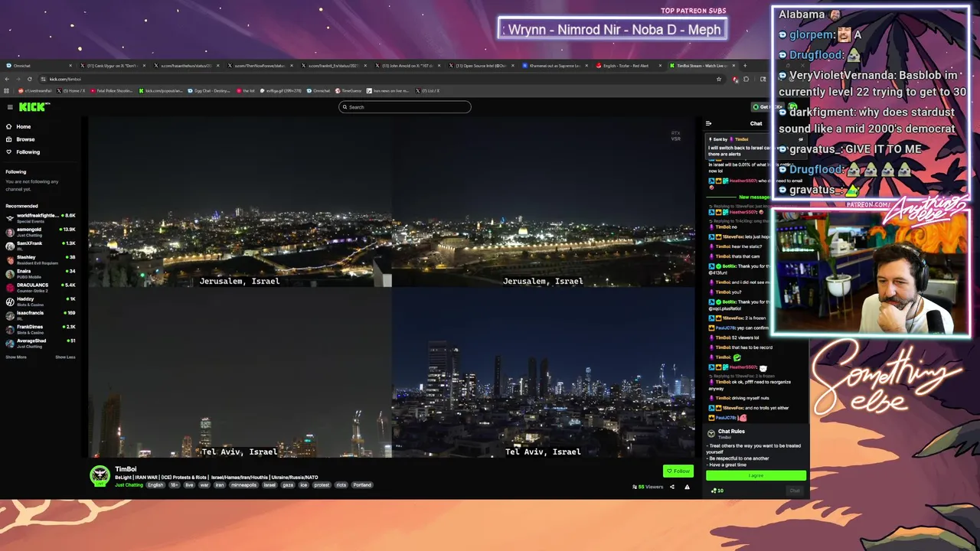This screenshot has width=980, height=551.
Task: Open worldfreakfightle recommended channel
Action: point(40,217)
